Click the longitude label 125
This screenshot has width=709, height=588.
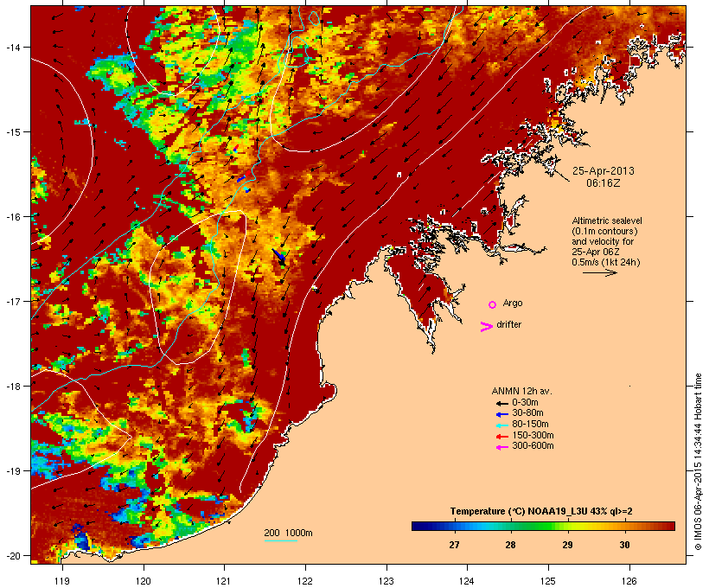pyautogui.click(x=548, y=581)
